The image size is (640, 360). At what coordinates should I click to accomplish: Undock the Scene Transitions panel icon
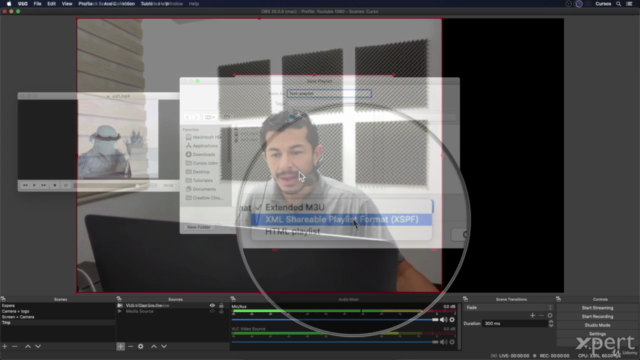465,299
